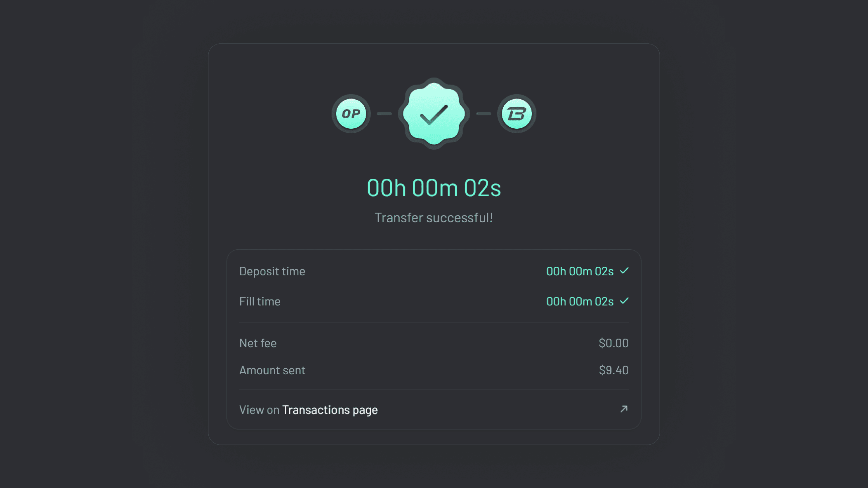The height and width of the screenshot is (488, 868).
Task: Click the Amount sent label
Action: 272,371
